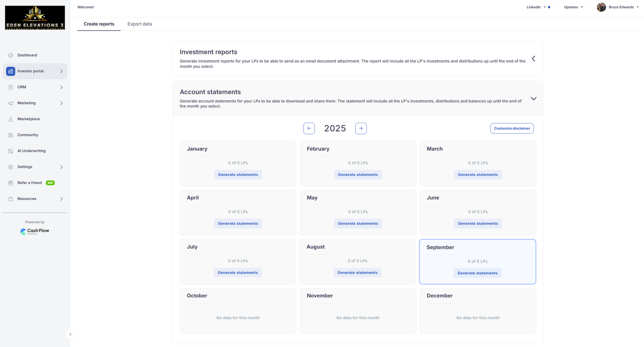Expand the Investor portal submenu chevron
Image resolution: width=644 pixels, height=347 pixels.
[x=61, y=71]
